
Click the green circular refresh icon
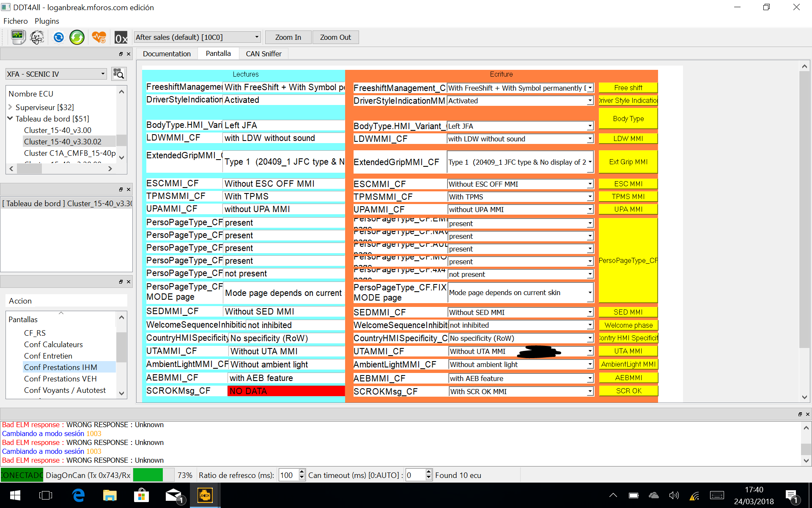pos(77,37)
